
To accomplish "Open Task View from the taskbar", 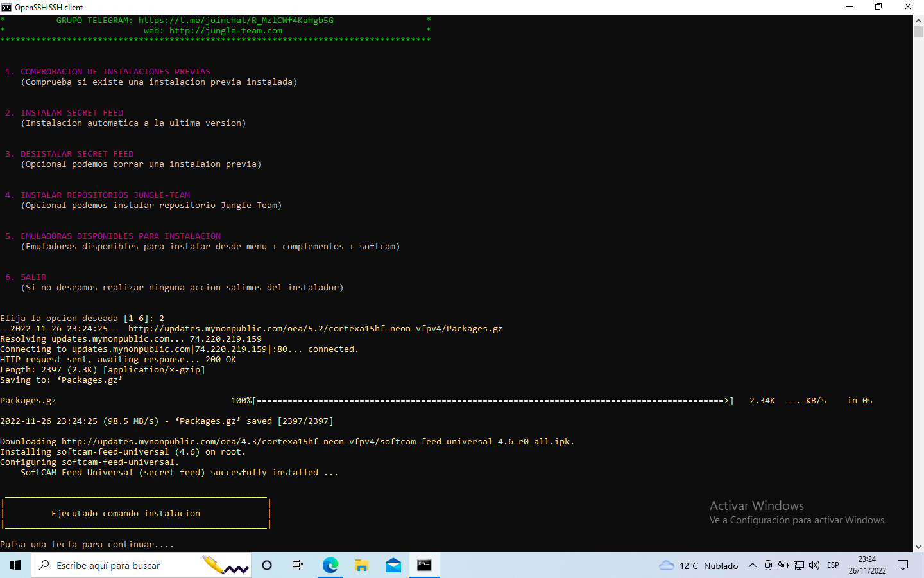I will [298, 565].
